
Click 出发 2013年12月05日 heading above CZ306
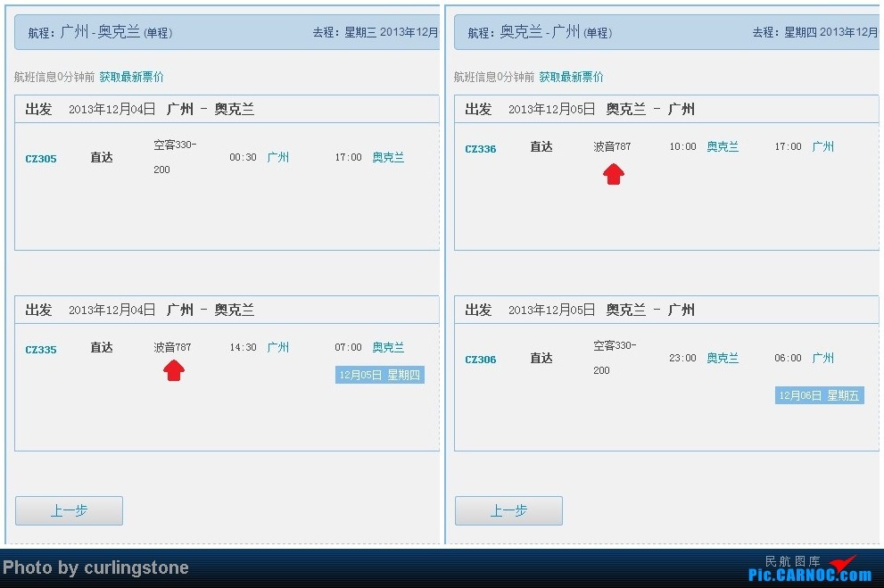click(530, 311)
